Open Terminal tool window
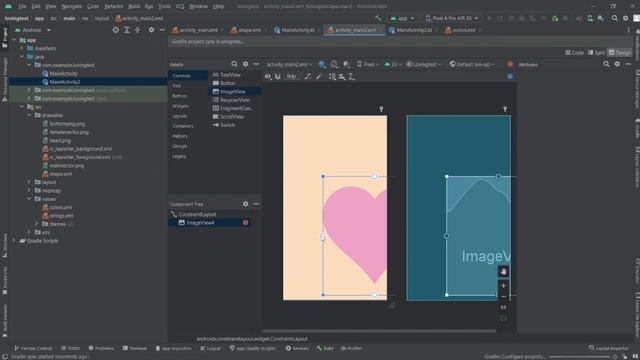 (134, 348)
